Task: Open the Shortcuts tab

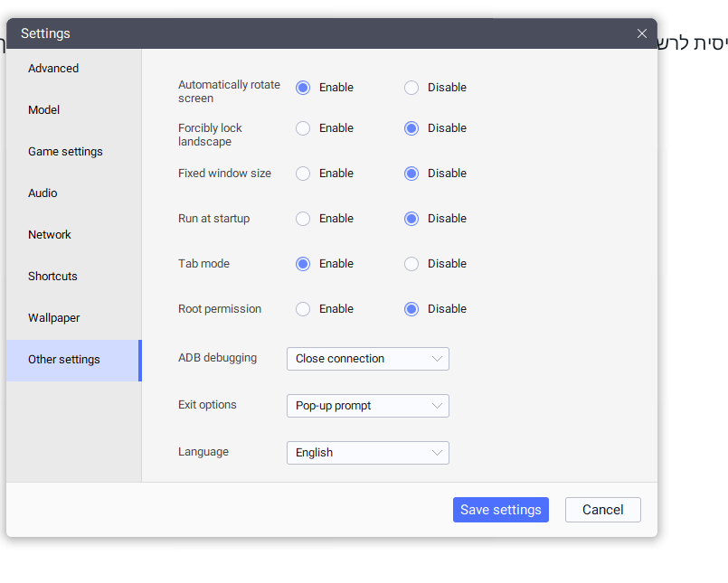Action: 52,277
